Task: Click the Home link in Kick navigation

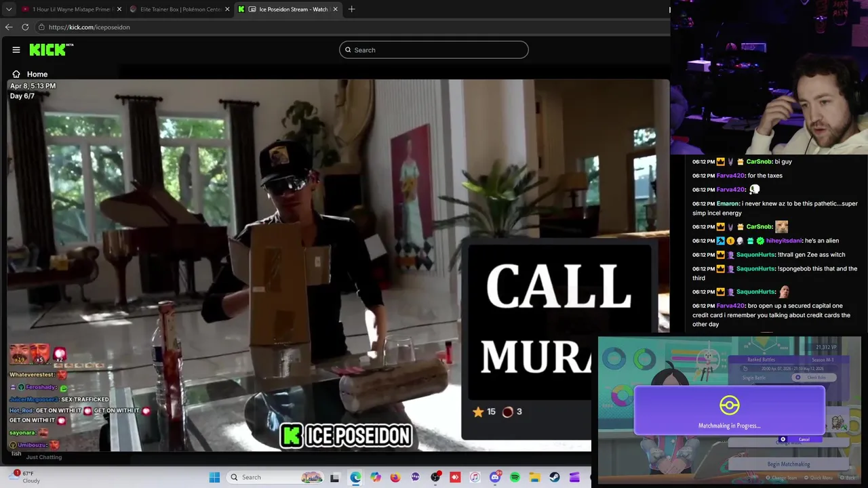Action: tap(37, 74)
